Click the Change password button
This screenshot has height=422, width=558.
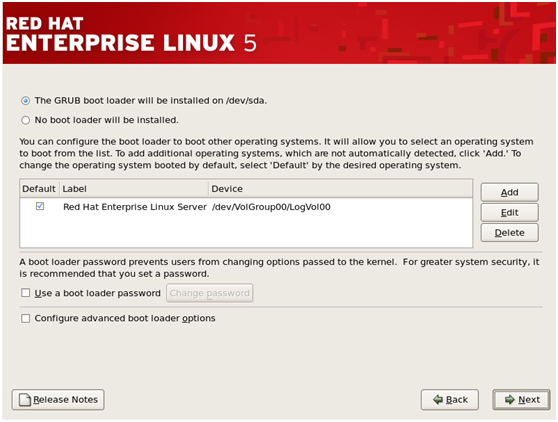coord(210,293)
